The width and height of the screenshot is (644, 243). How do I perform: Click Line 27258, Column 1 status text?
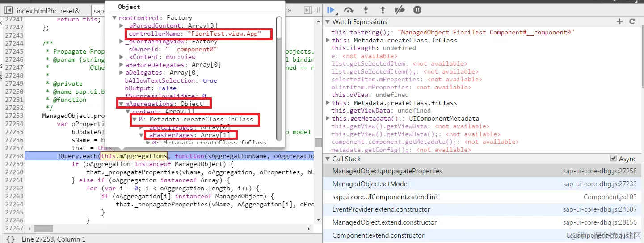pyautogui.click(x=53, y=239)
